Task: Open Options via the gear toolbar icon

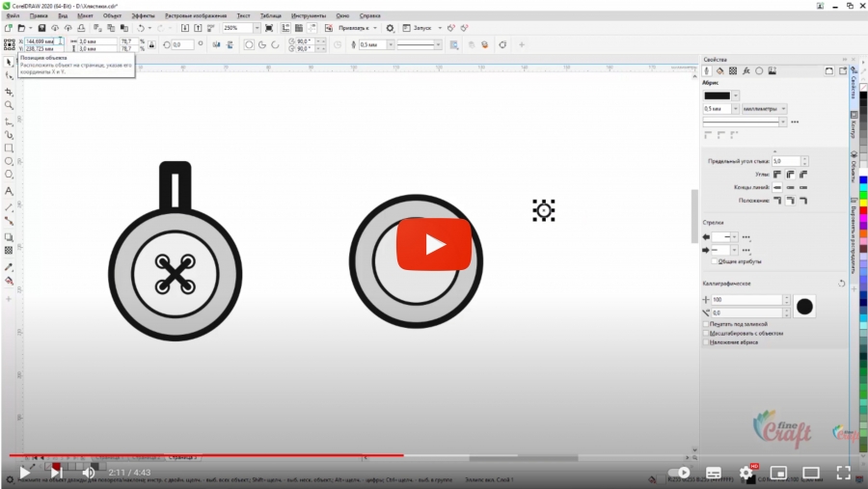Action: coord(391,28)
